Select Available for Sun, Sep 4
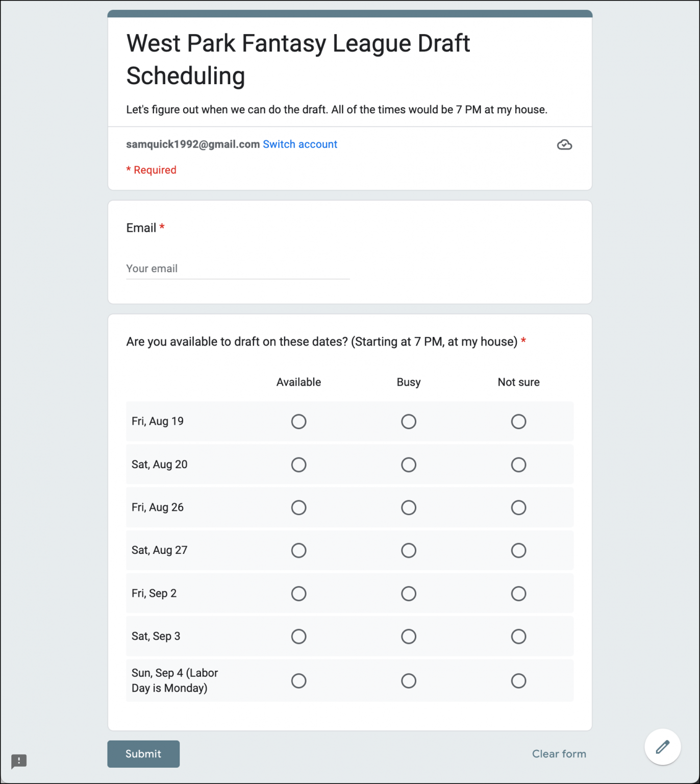700x784 pixels. [x=299, y=680]
